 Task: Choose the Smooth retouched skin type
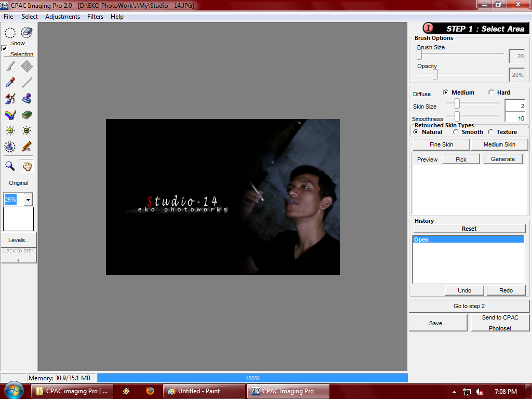(x=456, y=131)
